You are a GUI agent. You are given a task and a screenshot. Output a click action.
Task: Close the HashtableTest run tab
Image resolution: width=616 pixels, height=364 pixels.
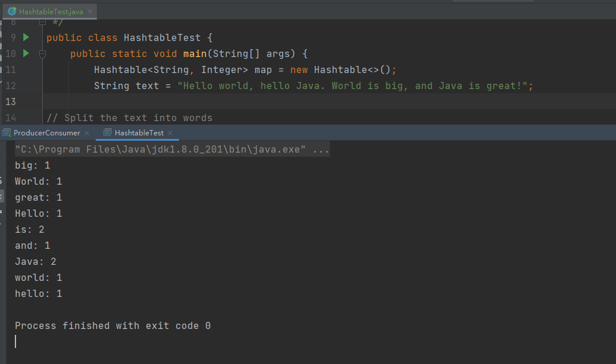tap(170, 133)
